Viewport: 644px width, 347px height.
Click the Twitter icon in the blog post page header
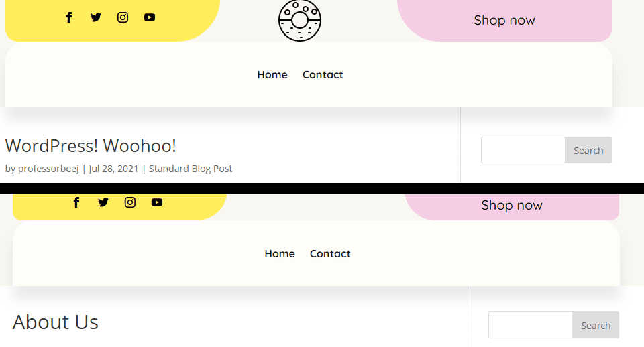(96, 17)
